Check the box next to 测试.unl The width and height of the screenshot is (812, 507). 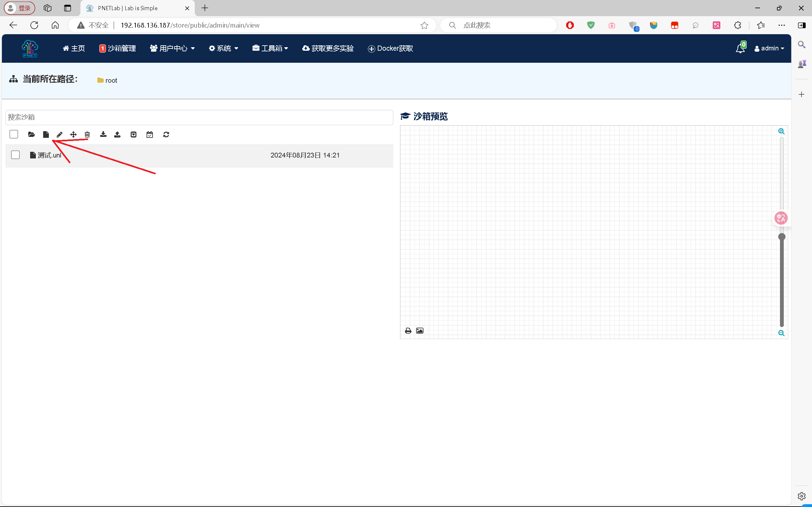(x=16, y=155)
